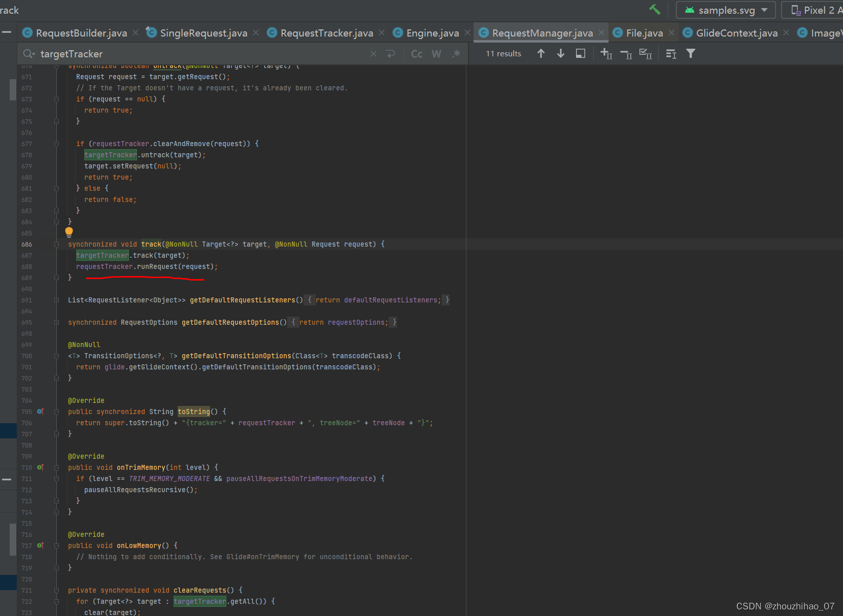Add selection for next occurrence icon

point(606,53)
